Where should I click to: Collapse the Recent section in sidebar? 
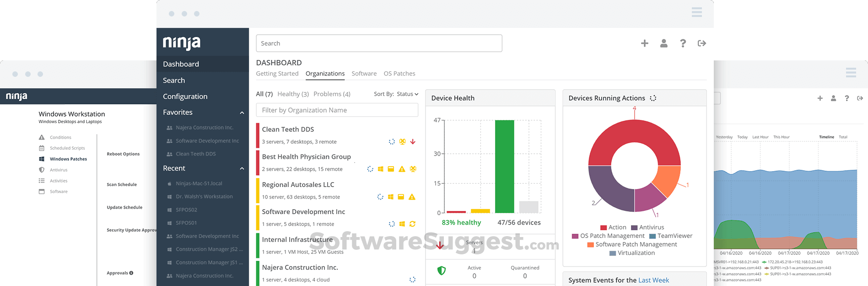[242, 168]
